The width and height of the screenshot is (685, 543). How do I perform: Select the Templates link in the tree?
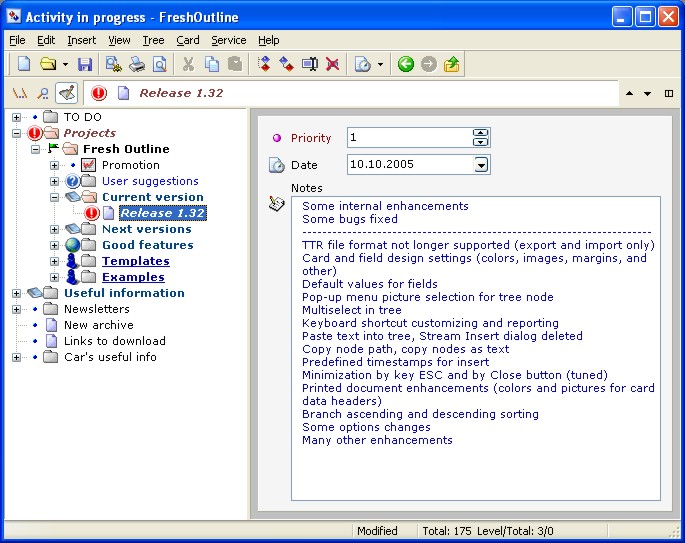click(x=136, y=261)
